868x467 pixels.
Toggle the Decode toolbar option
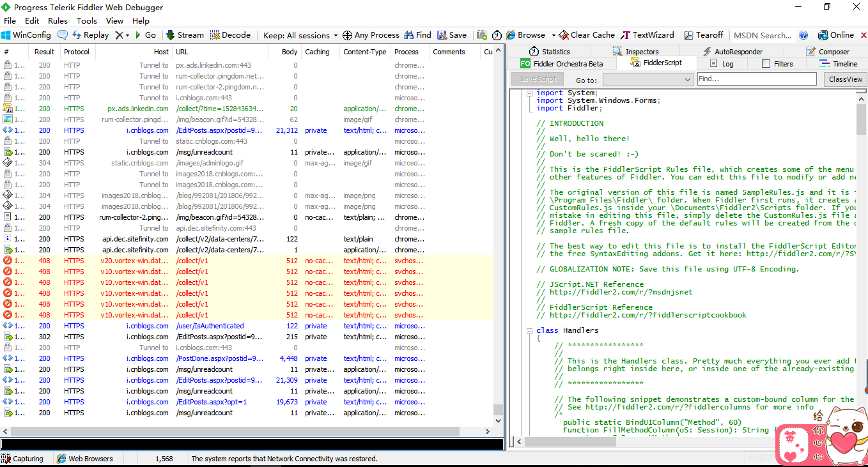[230, 35]
